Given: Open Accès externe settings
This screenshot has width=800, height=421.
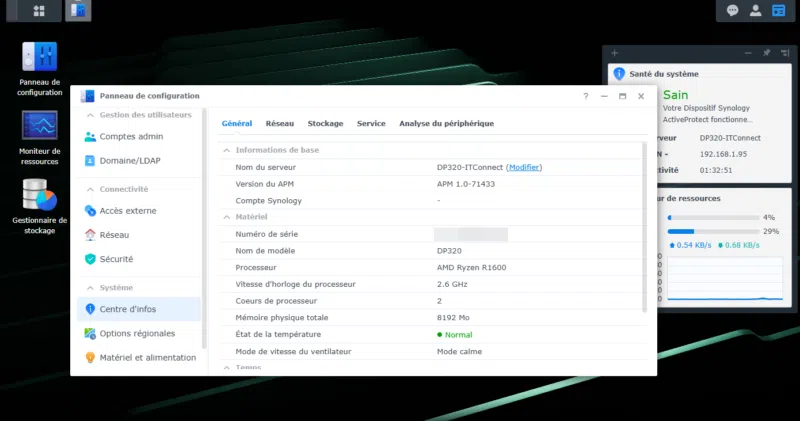Looking at the screenshot, I should 139,211.
